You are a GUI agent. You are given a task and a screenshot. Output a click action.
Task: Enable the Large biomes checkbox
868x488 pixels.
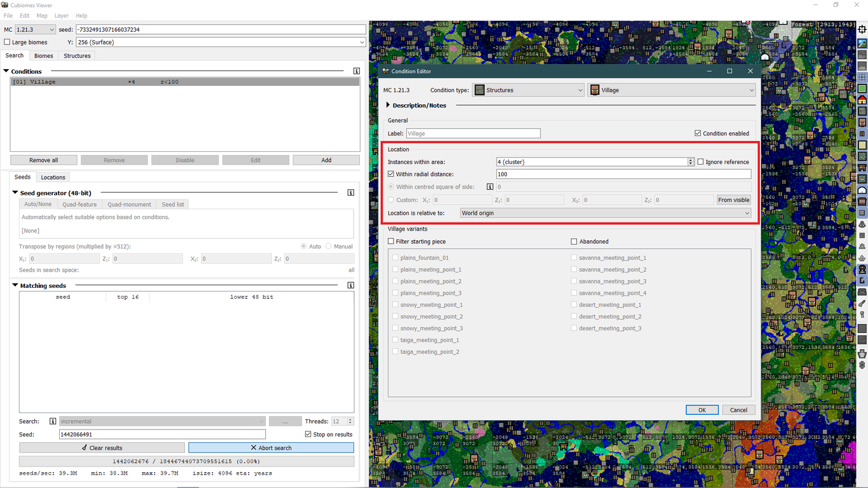[8, 43]
